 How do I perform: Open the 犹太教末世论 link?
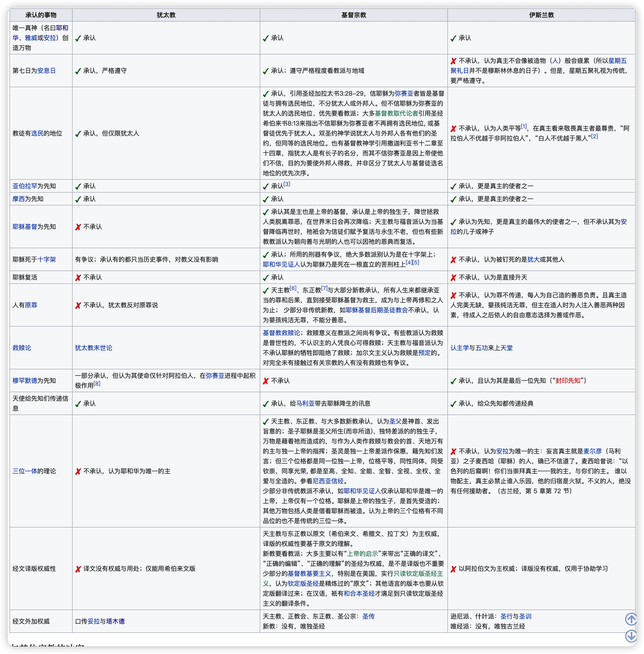pos(93,348)
